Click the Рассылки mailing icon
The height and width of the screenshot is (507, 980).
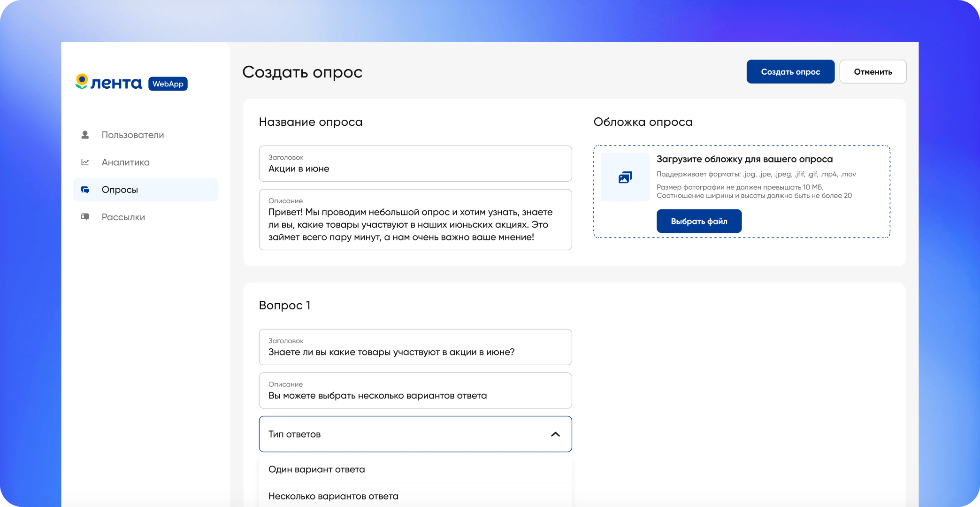85,217
